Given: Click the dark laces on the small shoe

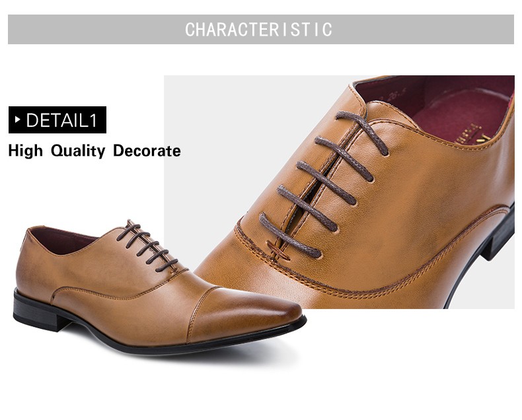Looking at the screenshot, I should [147, 246].
